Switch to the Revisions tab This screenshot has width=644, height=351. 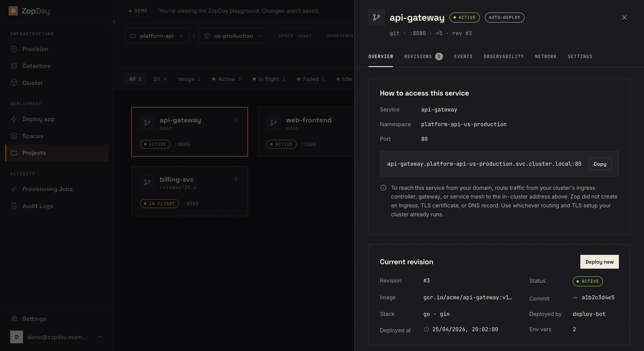pyautogui.click(x=424, y=56)
